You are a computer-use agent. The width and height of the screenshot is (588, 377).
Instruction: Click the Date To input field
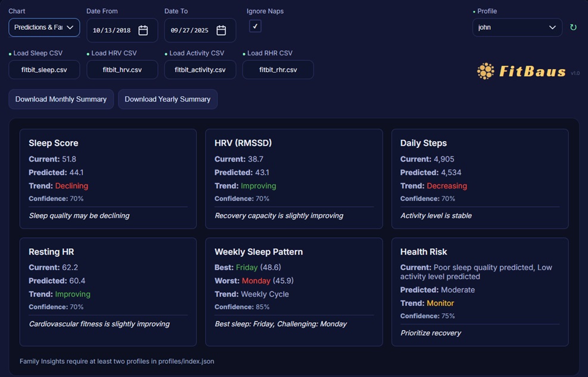point(190,30)
